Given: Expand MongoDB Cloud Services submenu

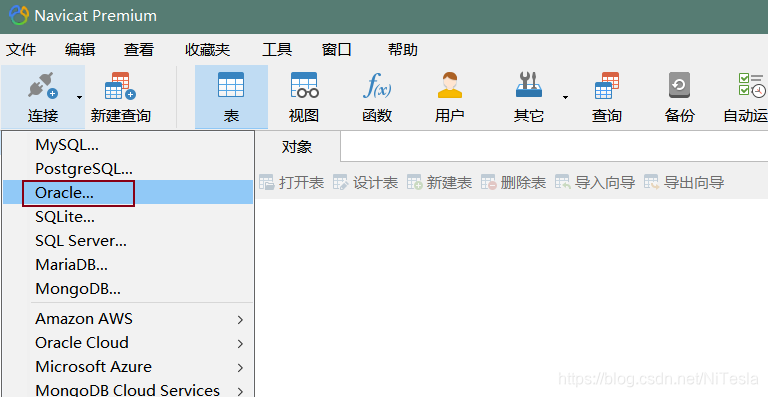Looking at the screenshot, I should tap(128, 390).
